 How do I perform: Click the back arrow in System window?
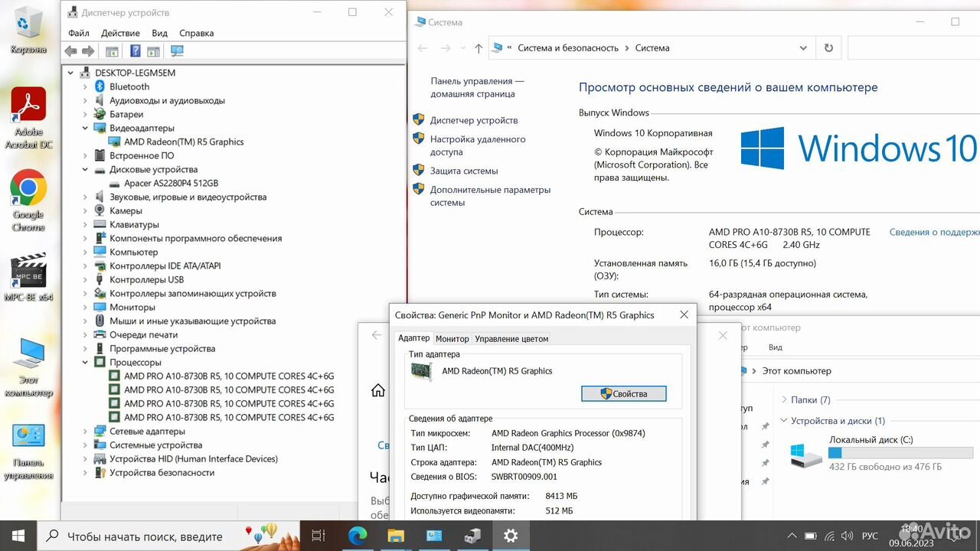pyautogui.click(x=422, y=47)
